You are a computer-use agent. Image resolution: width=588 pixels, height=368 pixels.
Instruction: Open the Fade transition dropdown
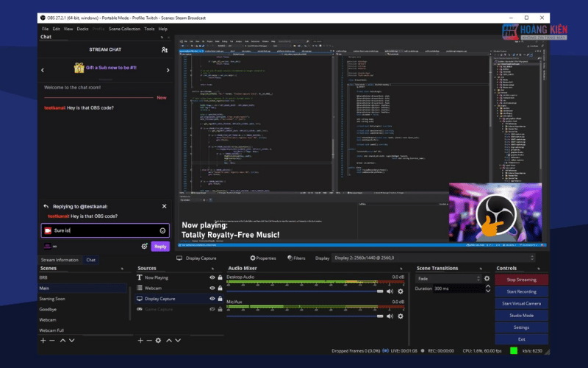point(448,279)
